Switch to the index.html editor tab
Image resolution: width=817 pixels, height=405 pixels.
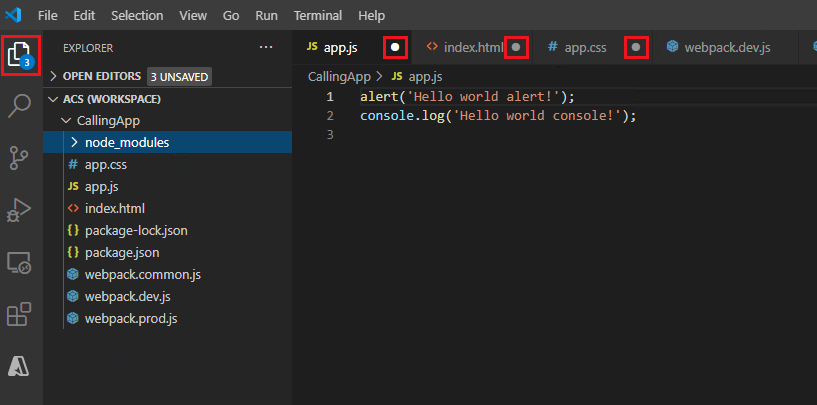(472, 47)
